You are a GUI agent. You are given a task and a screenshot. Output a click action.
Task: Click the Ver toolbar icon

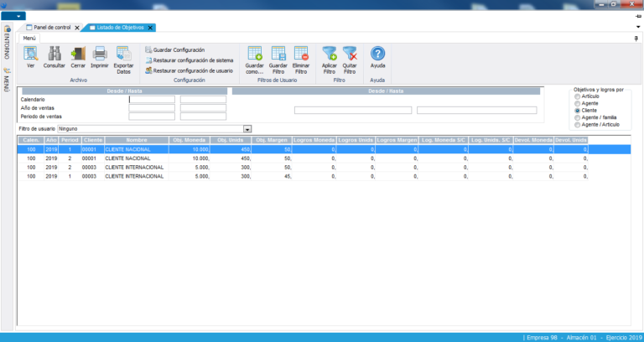(x=31, y=54)
